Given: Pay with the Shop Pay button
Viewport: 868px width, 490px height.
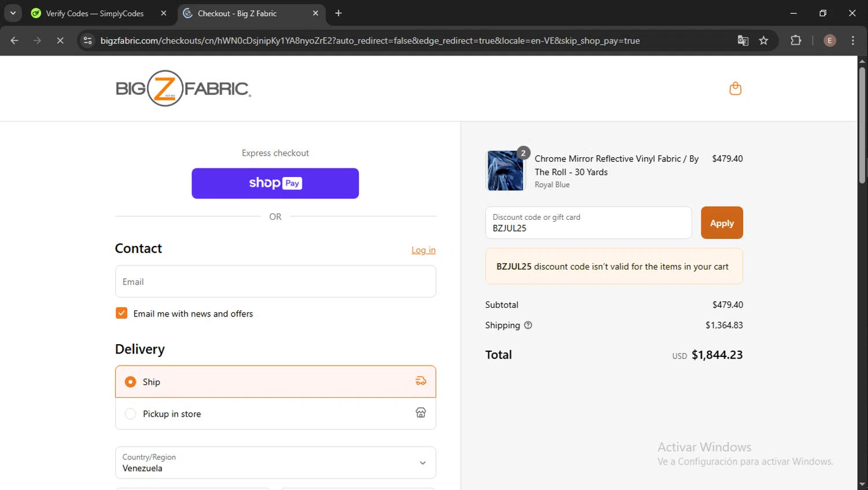Looking at the screenshot, I should pos(275,183).
